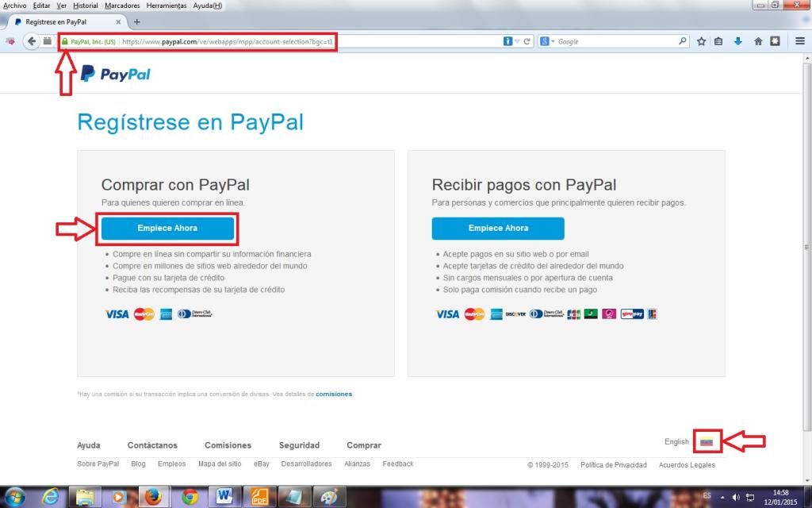Click the green padlock site identity
Viewport: 812px width, 508px height.
(65, 41)
